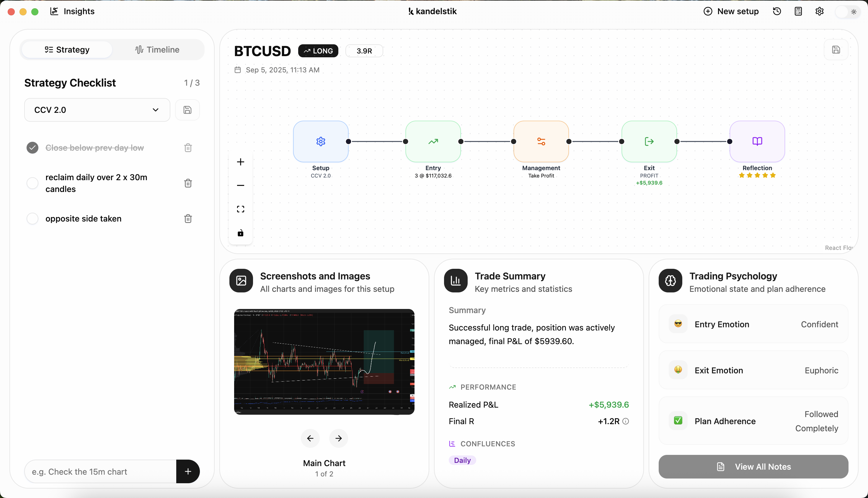Click the Trade Summary panel icon

456,281
